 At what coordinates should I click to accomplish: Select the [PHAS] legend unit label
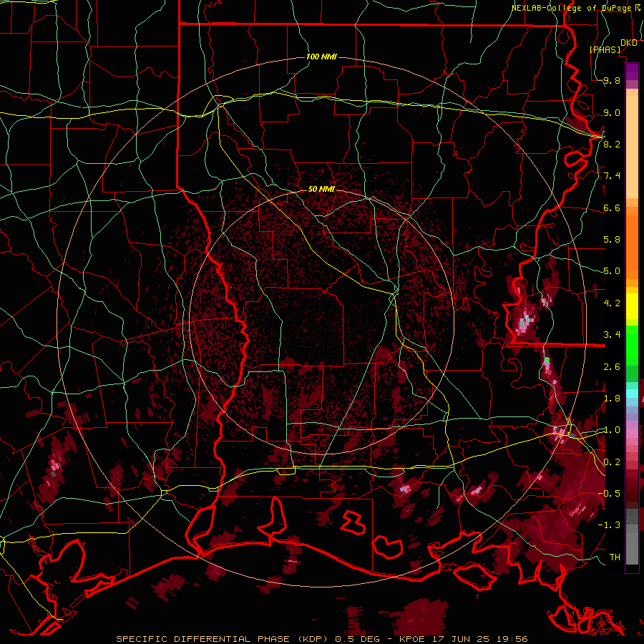[605, 49]
